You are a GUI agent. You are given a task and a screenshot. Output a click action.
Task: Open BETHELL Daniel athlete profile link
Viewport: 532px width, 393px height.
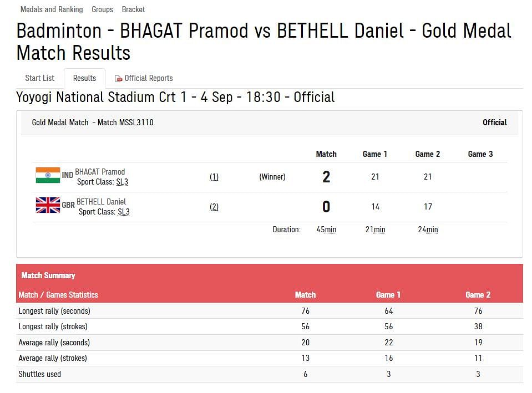tap(101, 201)
